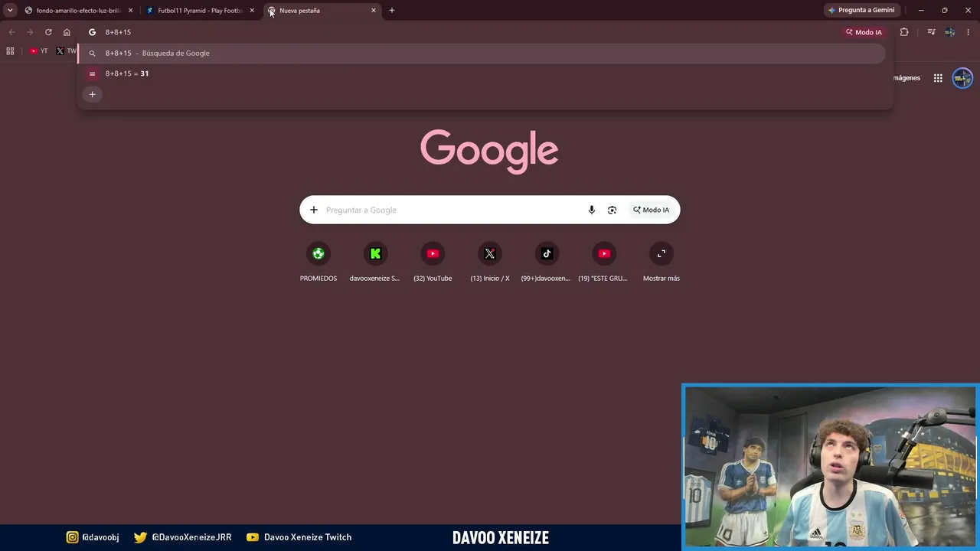Open the Chrome profile avatar in the toolbar

(x=950, y=32)
